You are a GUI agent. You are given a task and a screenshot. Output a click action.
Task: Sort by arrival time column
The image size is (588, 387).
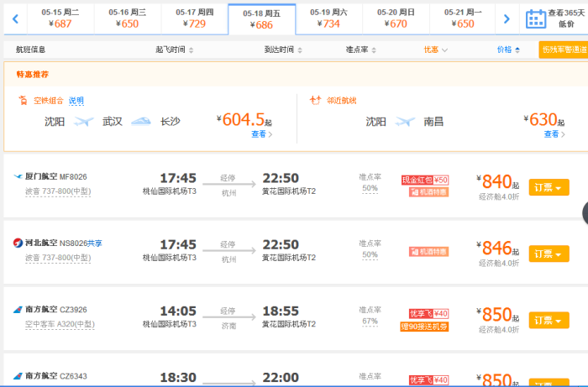pyautogui.click(x=283, y=50)
